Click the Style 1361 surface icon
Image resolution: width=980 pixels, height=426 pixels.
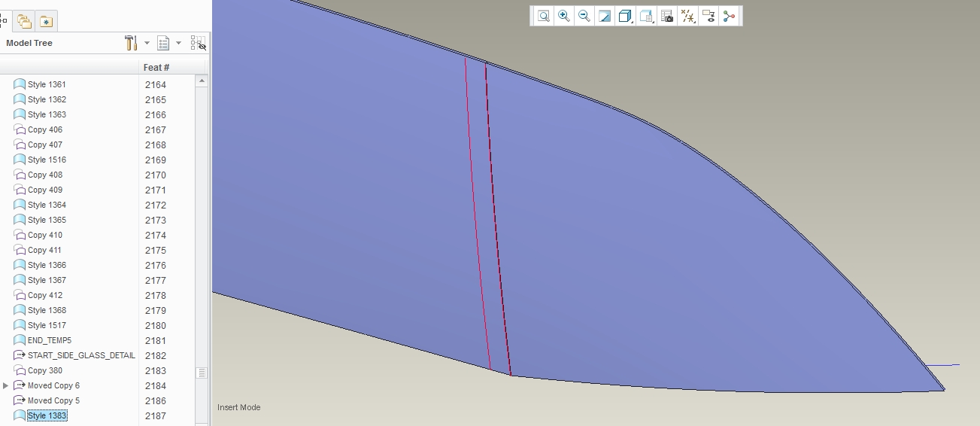point(20,84)
